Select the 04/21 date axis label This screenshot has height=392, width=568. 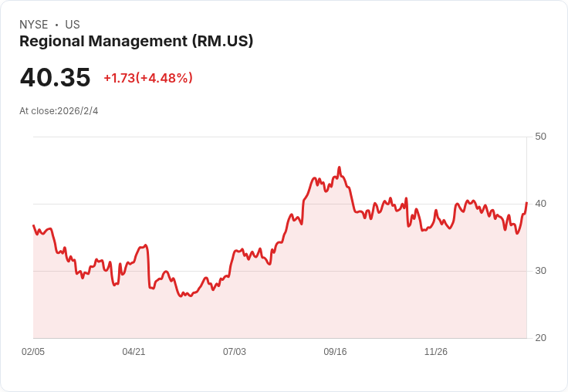[x=134, y=352]
